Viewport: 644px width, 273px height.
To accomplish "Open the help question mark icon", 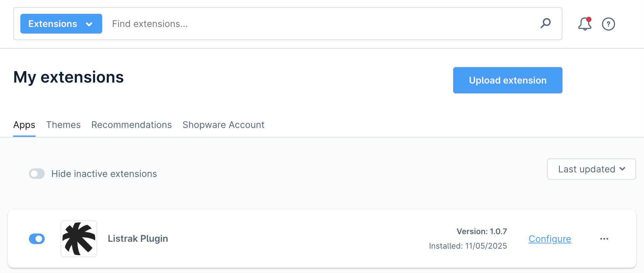I will (x=608, y=24).
